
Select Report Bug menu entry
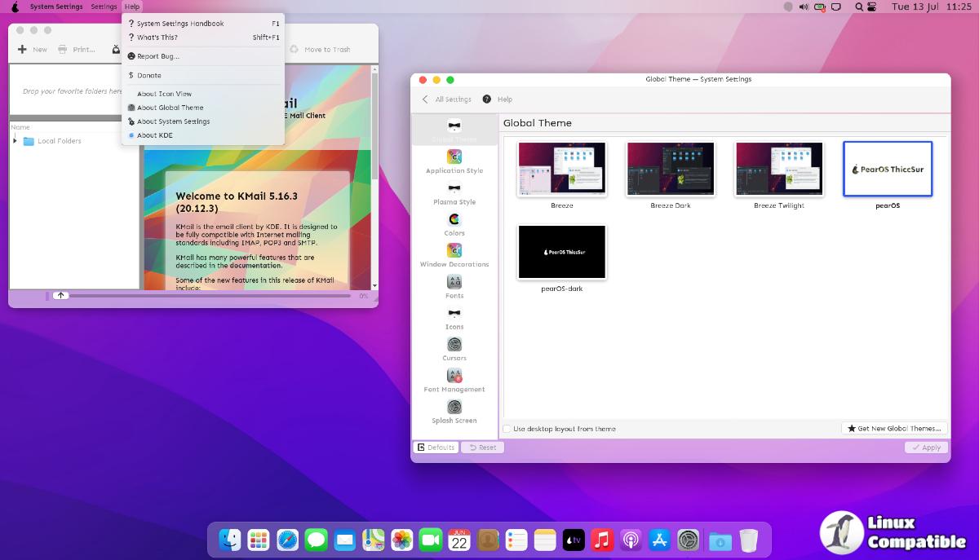(x=157, y=56)
